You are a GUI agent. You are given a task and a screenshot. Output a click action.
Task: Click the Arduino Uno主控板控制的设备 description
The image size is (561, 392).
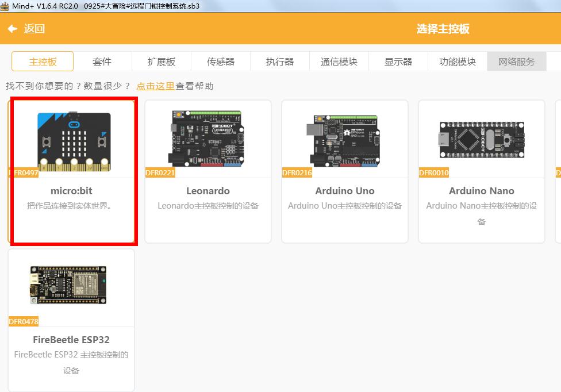click(x=345, y=206)
